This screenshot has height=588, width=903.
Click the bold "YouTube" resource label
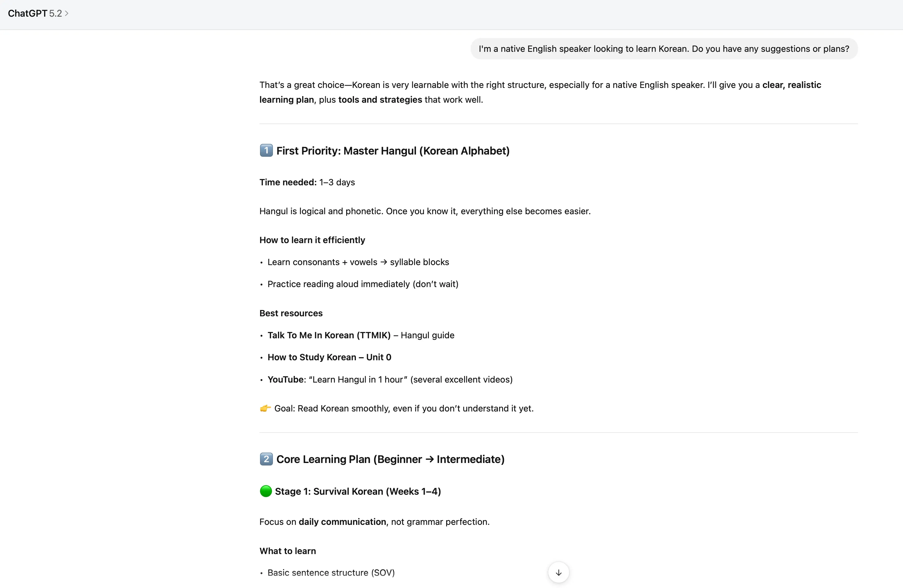[286, 379]
